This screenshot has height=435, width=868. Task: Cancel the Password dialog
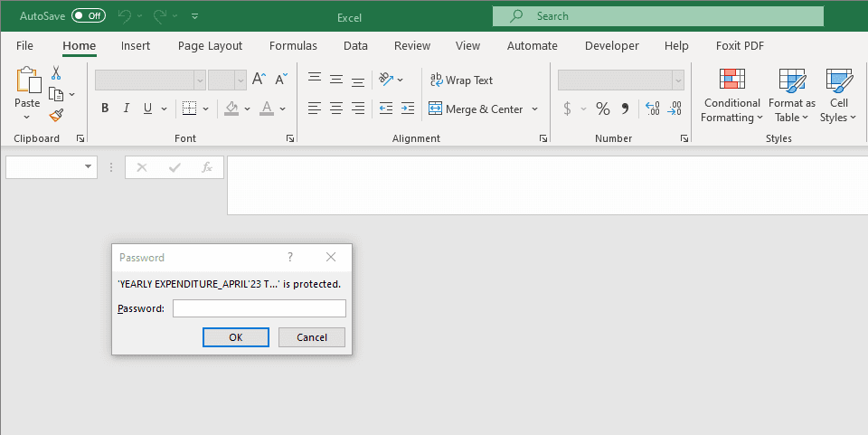coord(311,337)
